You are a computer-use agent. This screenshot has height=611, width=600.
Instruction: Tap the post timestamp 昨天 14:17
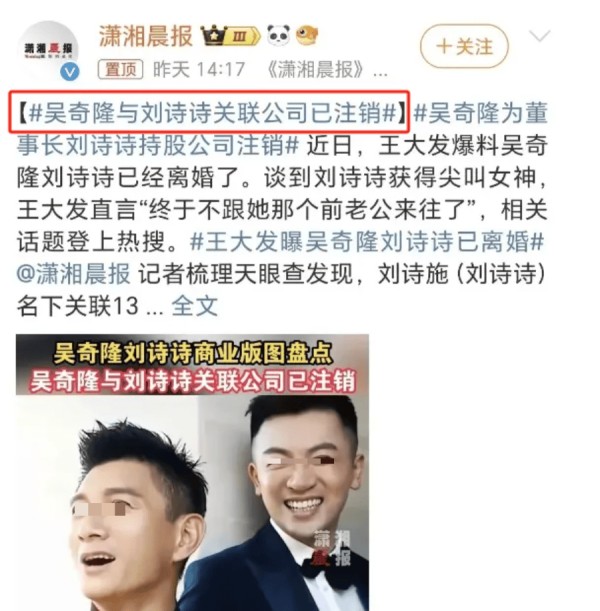point(199,70)
